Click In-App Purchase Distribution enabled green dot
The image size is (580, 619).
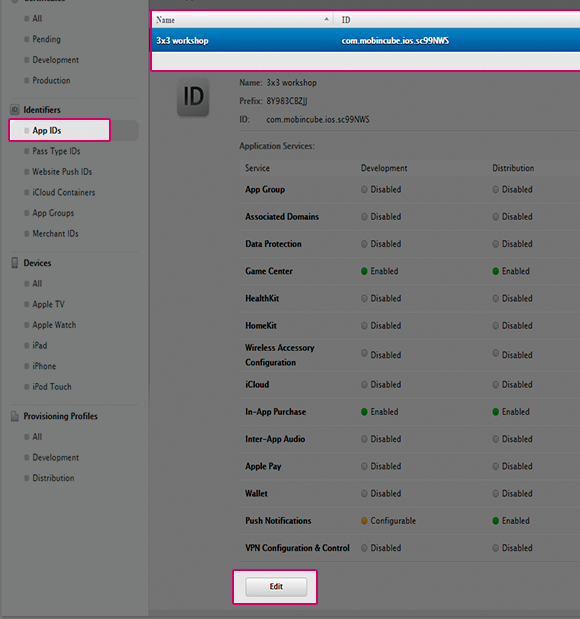[496, 412]
